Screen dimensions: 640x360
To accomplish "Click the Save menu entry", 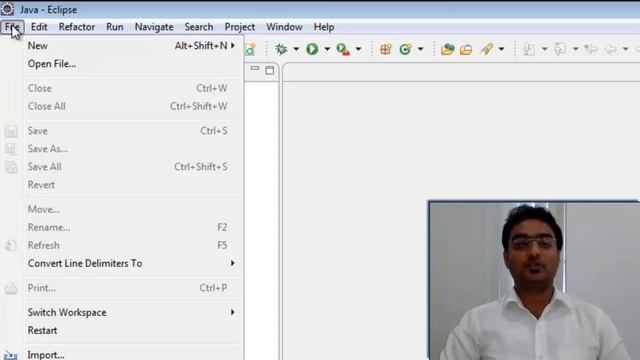I will coord(133,131).
